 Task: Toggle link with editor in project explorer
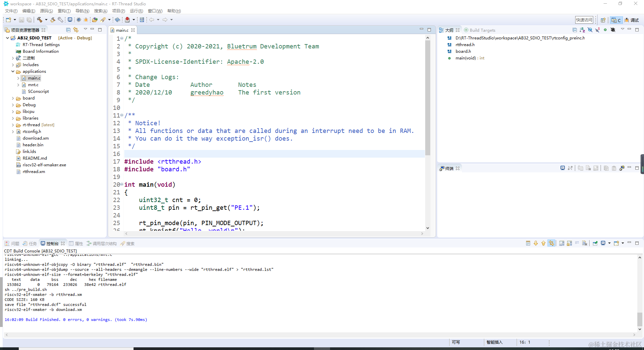76,30
